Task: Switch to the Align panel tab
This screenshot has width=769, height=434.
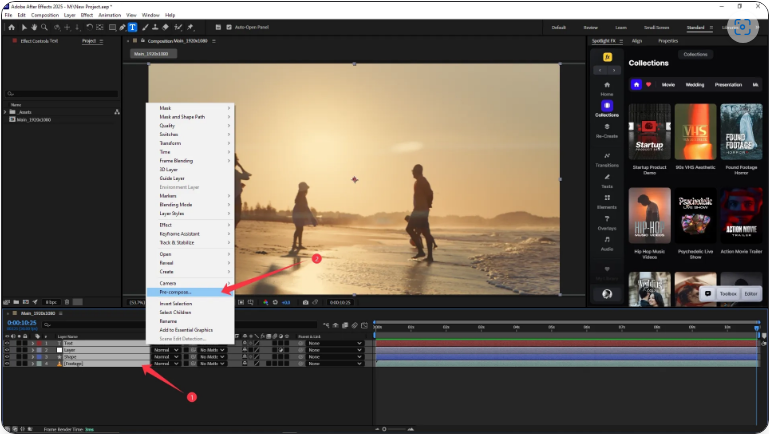Action: point(637,41)
